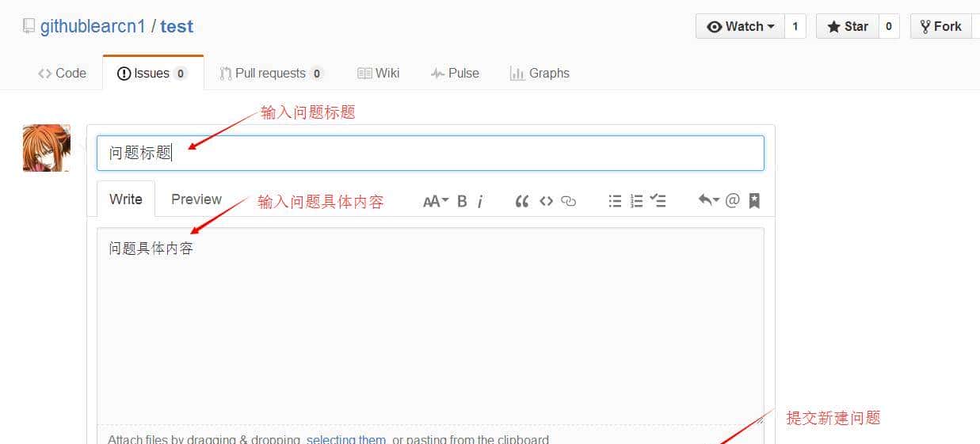Click the user avatar thumbnail

click(x=47, y=148)
